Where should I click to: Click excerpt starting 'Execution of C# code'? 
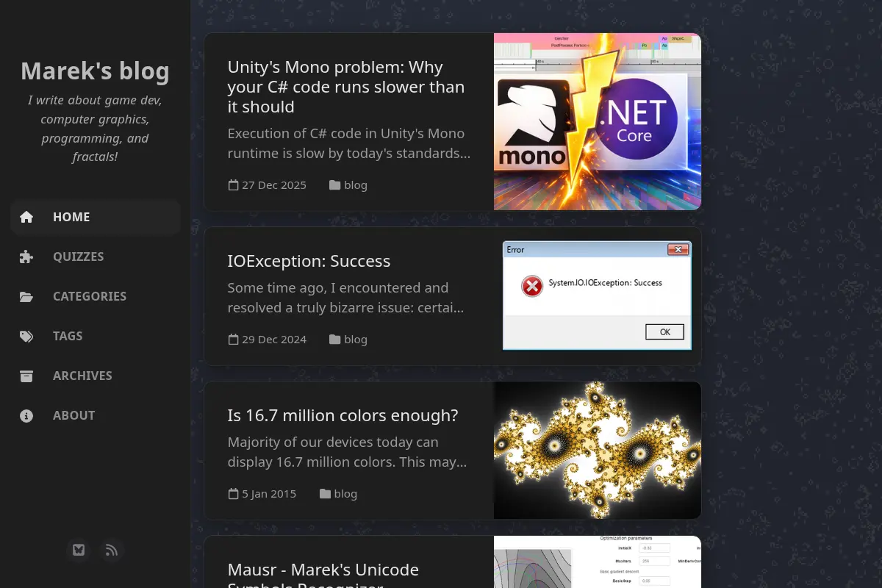[349, 143]
